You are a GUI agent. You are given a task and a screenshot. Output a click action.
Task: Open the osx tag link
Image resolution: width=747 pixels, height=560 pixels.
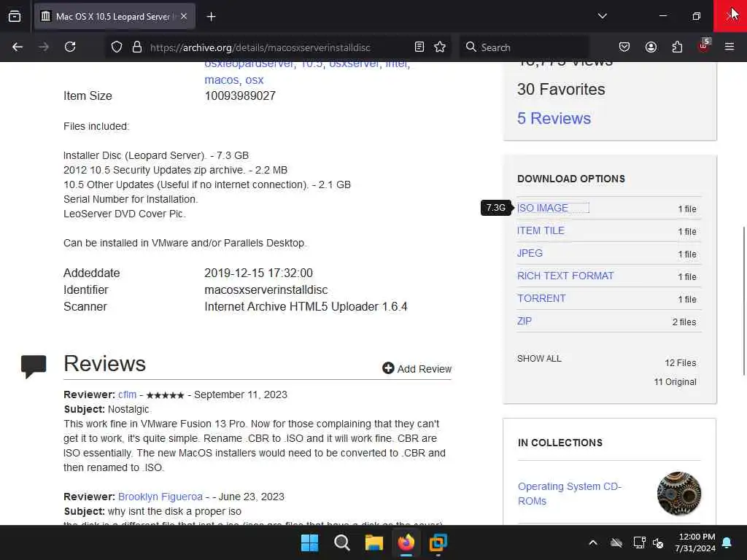(255, 79)
